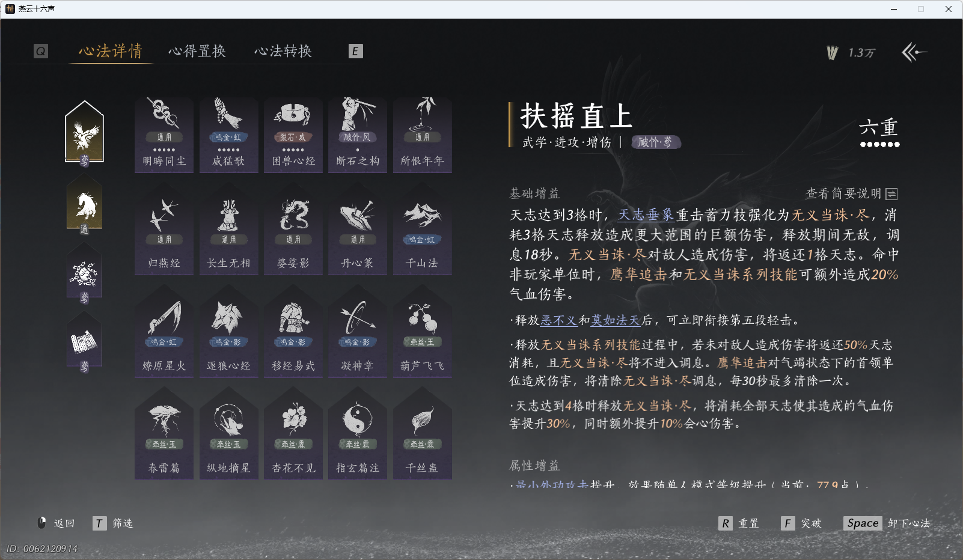963x560 pixels.
Task: Select the 明晦同尘 heart method card
Action: pos(164,135)
